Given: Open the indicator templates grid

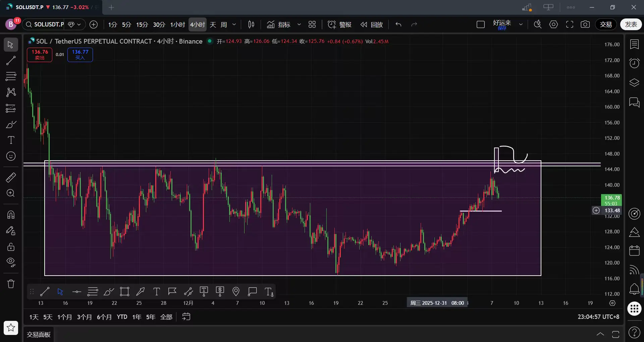Looking at the screenshot, I should [x=312, y=24].
